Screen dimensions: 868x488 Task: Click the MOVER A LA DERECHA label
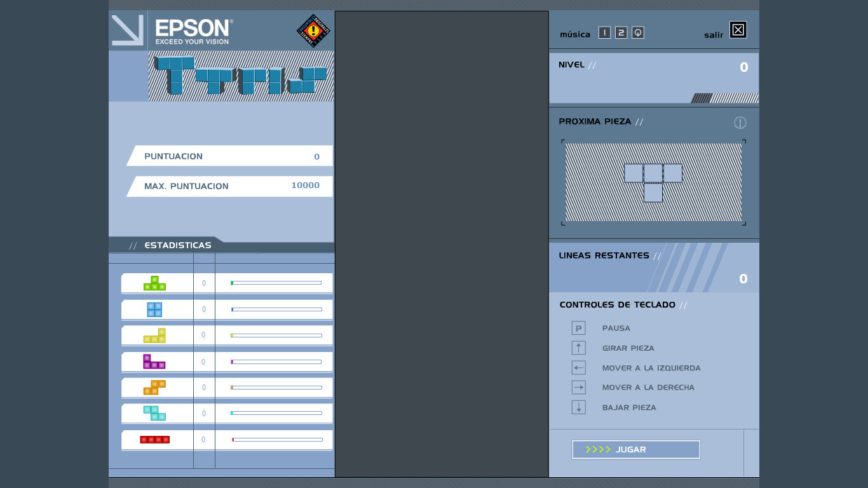click(648, 388)
